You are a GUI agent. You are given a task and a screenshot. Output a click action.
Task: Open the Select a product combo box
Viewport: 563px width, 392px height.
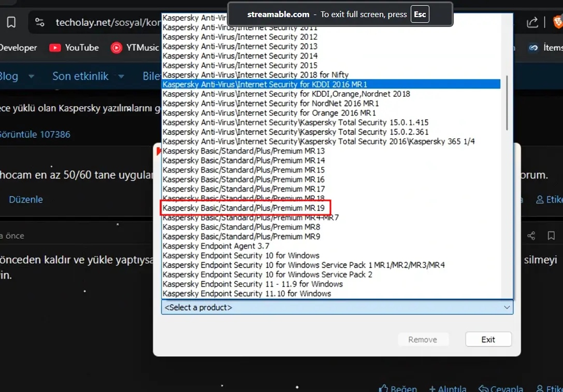[x=337, y=307]
